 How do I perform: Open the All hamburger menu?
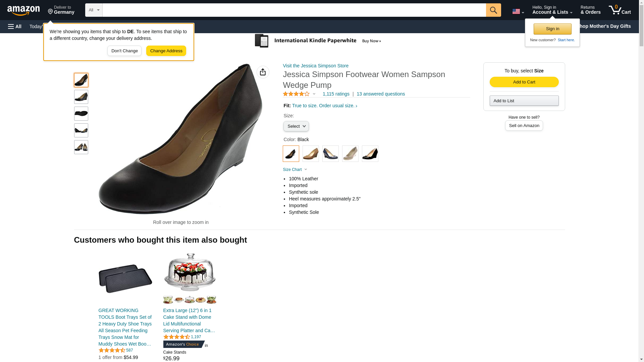pos(15,26)
